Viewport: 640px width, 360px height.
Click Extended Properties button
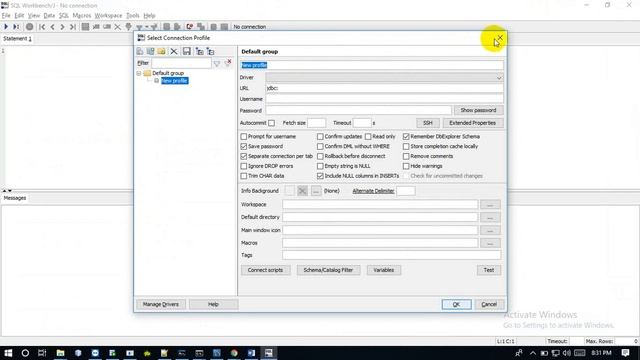[x=473, y=123]
